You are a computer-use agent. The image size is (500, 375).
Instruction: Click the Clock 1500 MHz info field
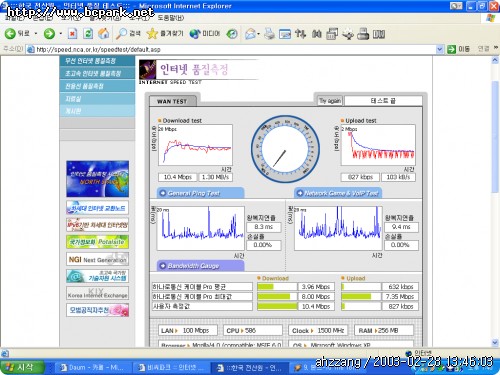318,331
